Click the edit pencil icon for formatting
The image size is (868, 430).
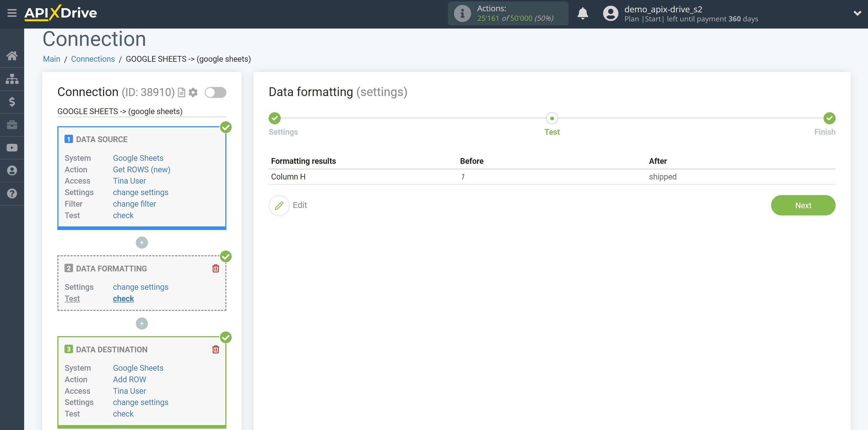279,205
